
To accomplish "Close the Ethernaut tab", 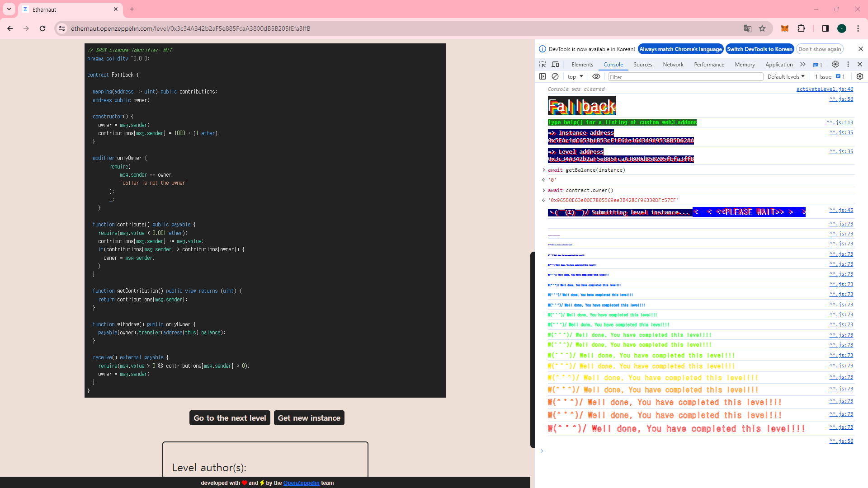I will (116, 9).
